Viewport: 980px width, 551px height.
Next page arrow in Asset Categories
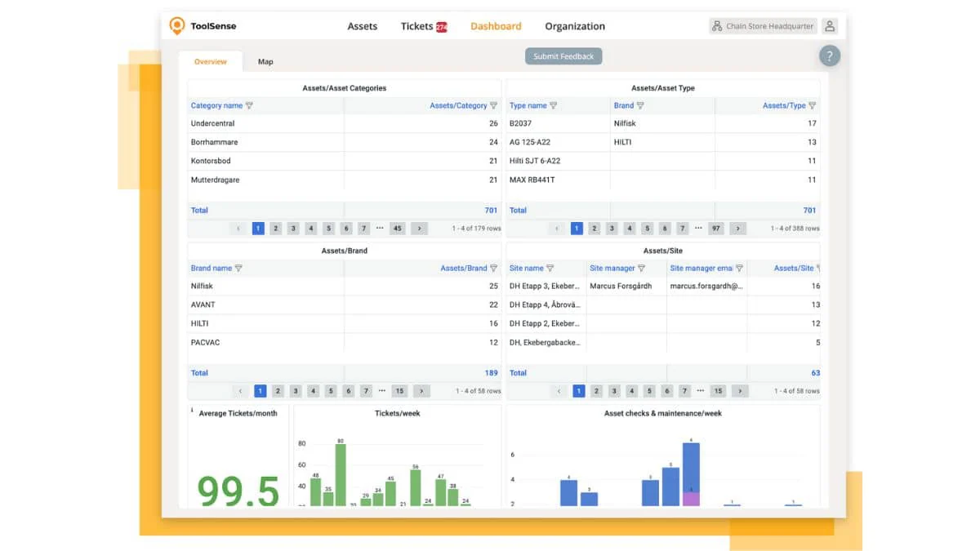[x=419, y=229]
